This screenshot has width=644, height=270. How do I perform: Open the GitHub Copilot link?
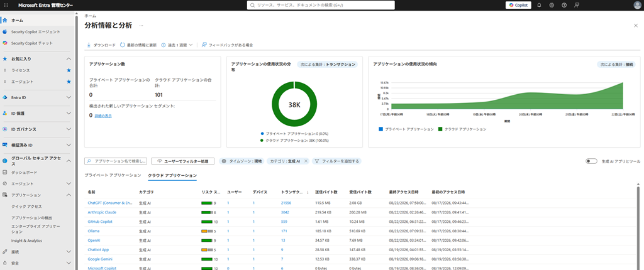click(x=100, y=222)
